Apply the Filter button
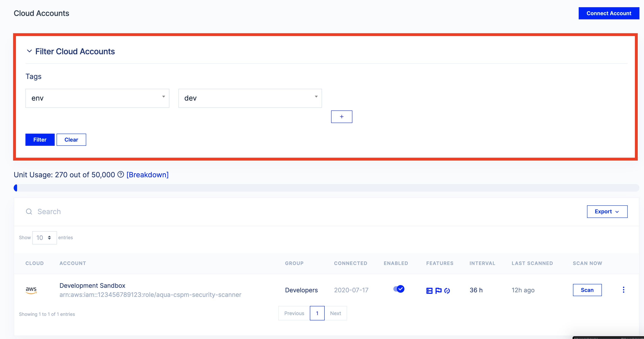 [x=40, y=140]
